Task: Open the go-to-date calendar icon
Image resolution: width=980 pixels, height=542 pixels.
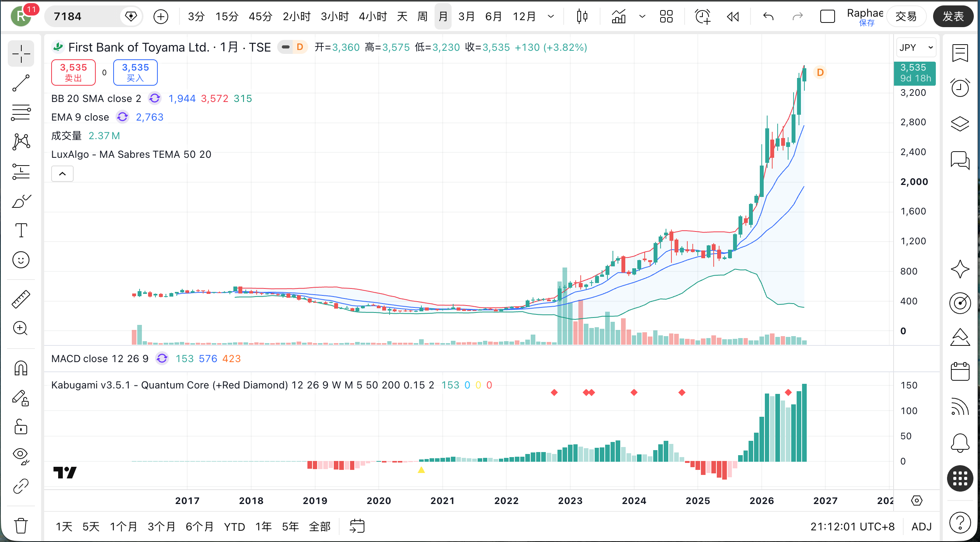Action: (x=357, y=526)
